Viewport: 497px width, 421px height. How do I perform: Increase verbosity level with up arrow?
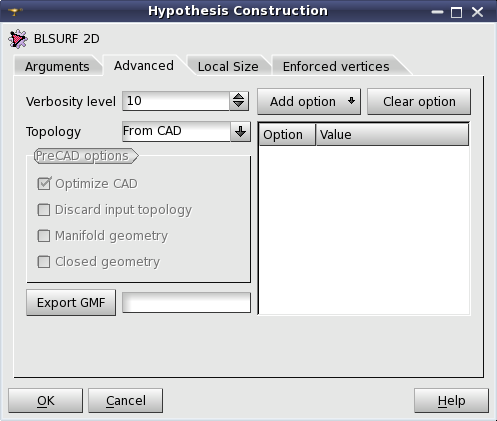(x=238, y=97)
